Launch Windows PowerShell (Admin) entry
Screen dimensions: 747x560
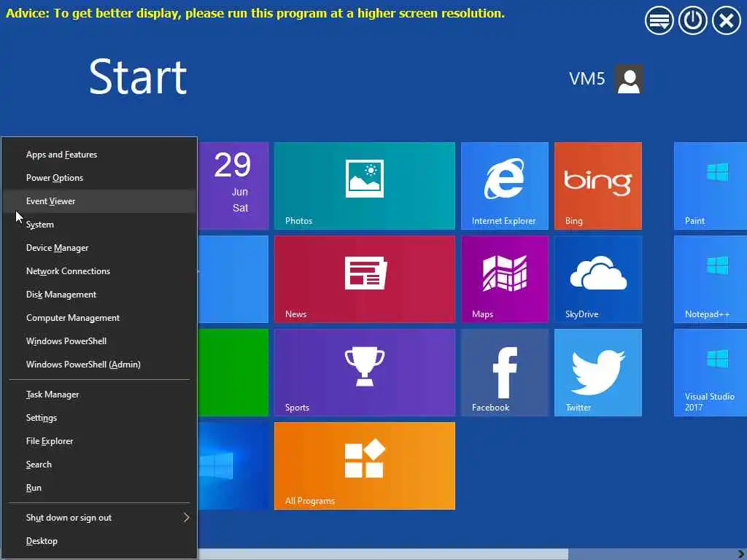99,365
